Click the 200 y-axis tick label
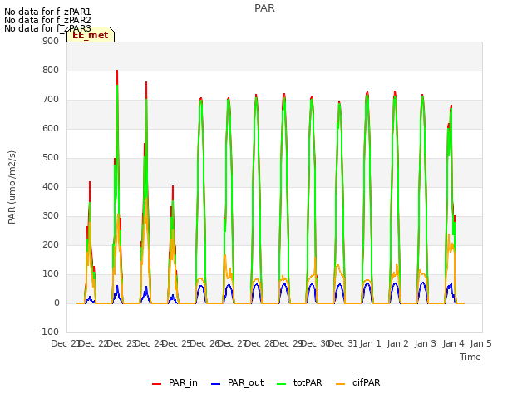 point(51,245)
